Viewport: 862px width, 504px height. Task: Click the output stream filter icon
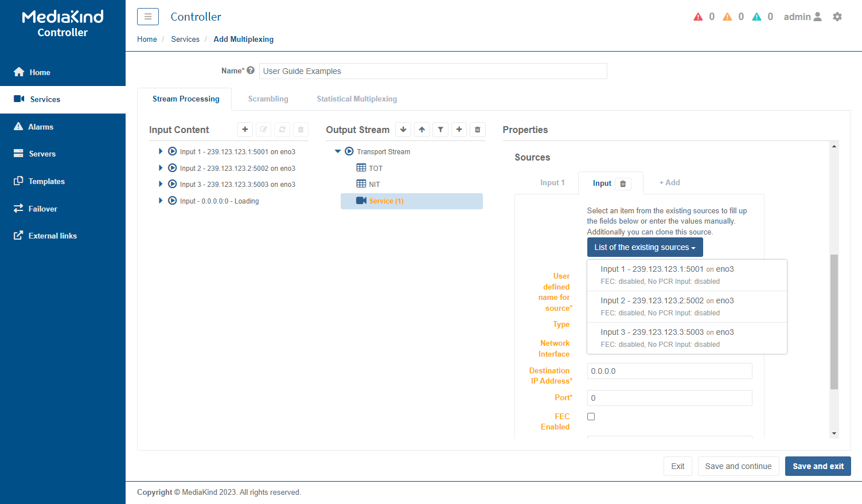pos(440,130)
